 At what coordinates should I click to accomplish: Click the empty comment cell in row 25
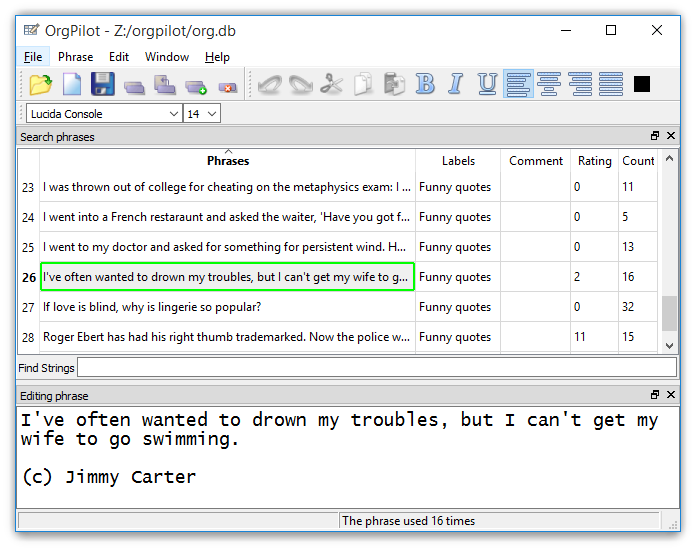535,247
